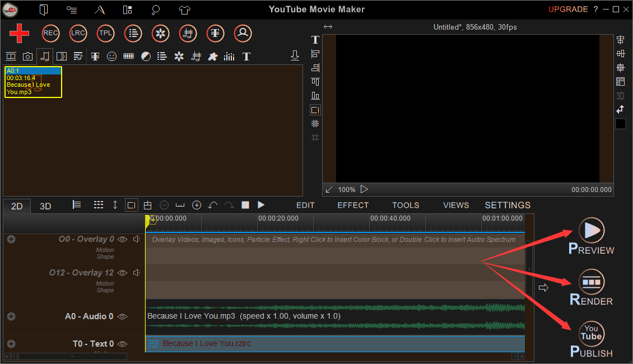Click the align right edges icon
Image resolution: width=633 pixels, height=364 pixels.
(315, 68)
